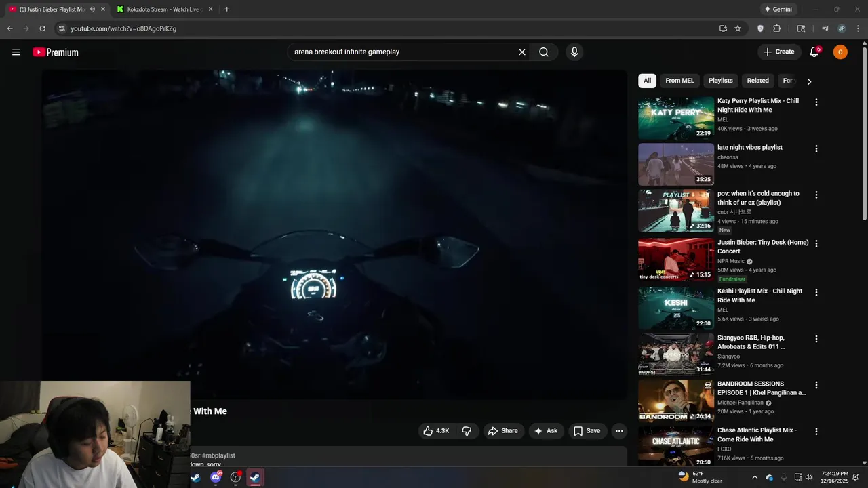
Task: Click the install app icon in address bar
Action: click(723, 28)
